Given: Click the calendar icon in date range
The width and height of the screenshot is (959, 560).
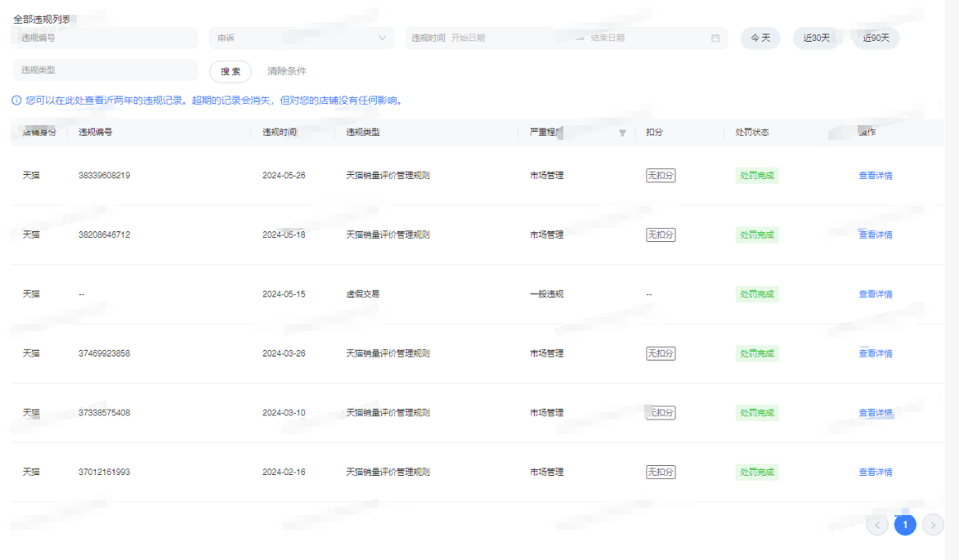Looking at the screenshot, I should pyautogui.click(x=715, y=38).
